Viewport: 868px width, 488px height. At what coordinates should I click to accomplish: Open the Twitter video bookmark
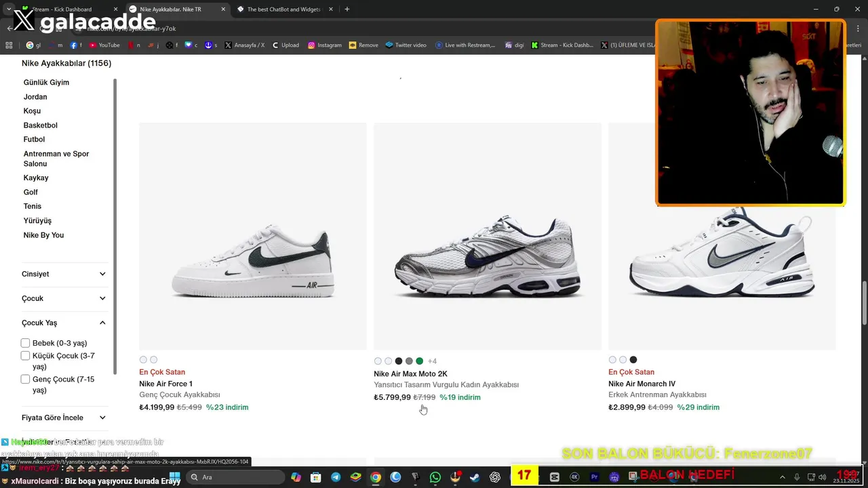406,45
